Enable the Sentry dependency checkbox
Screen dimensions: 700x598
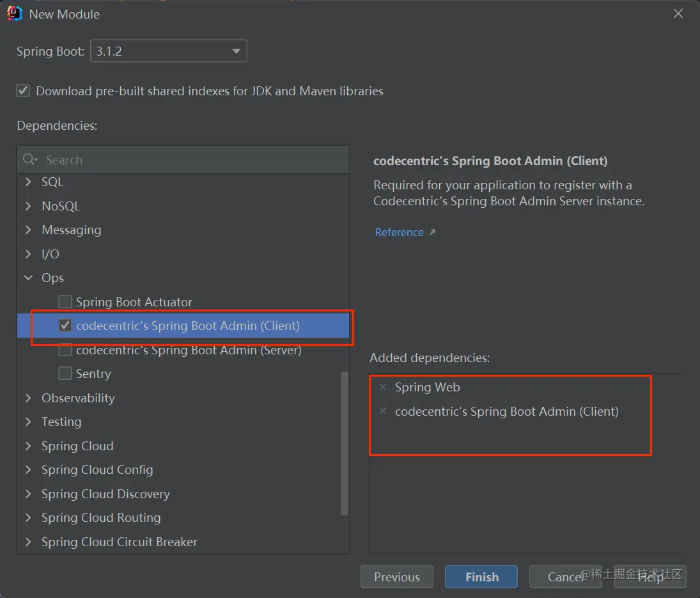point(65,374)
